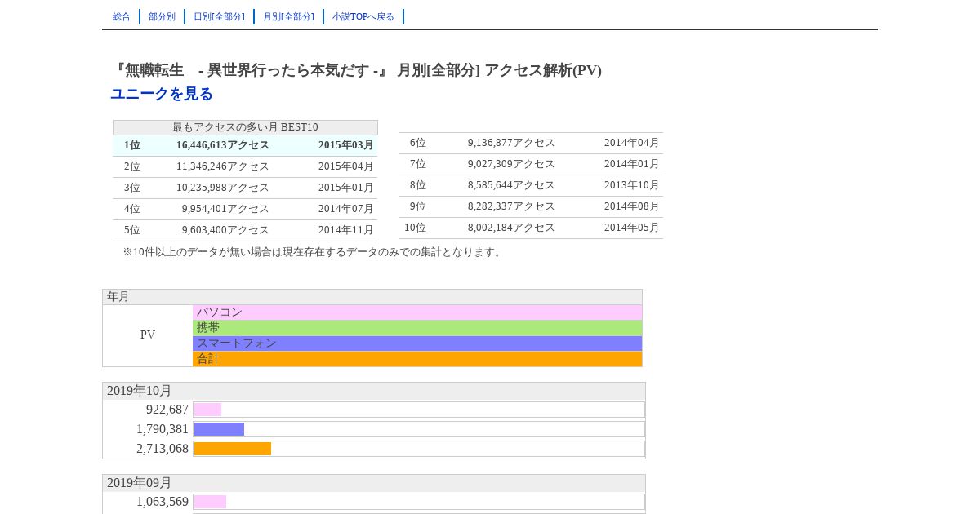Image resolution: width=980 pixels, height=514 pixels.
Task: Select 8,282,337アクセス value
Action: tap(511, 206)
